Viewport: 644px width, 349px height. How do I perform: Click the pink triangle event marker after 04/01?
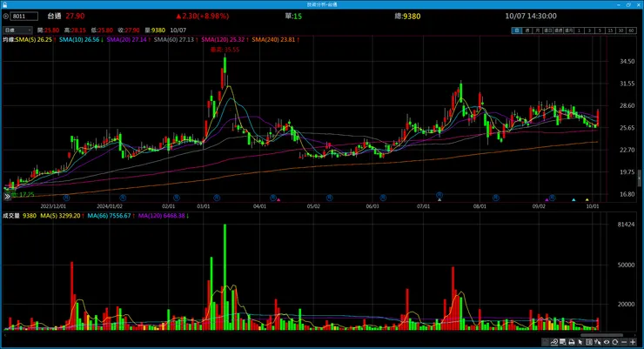tap(278, 200)
